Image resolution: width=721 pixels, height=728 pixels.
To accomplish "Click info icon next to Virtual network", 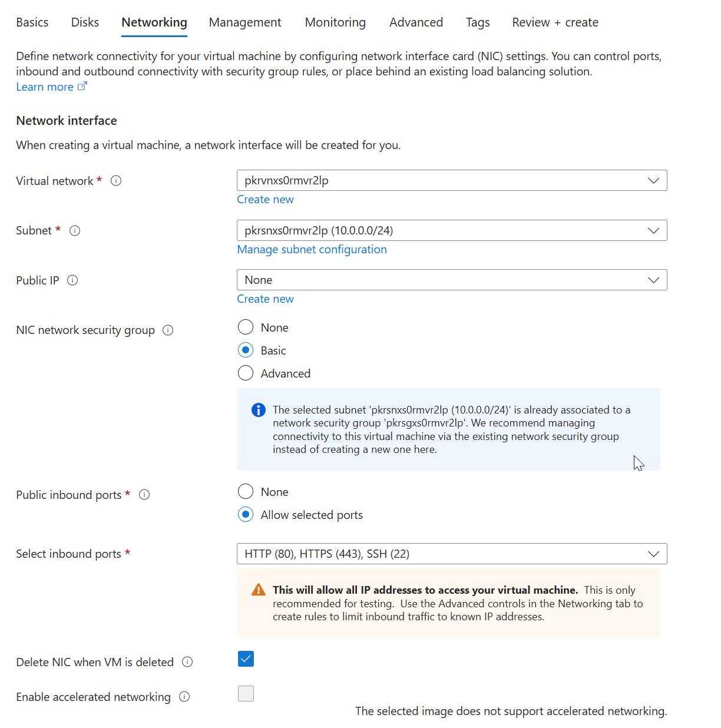I will click(x=116, y=181).
